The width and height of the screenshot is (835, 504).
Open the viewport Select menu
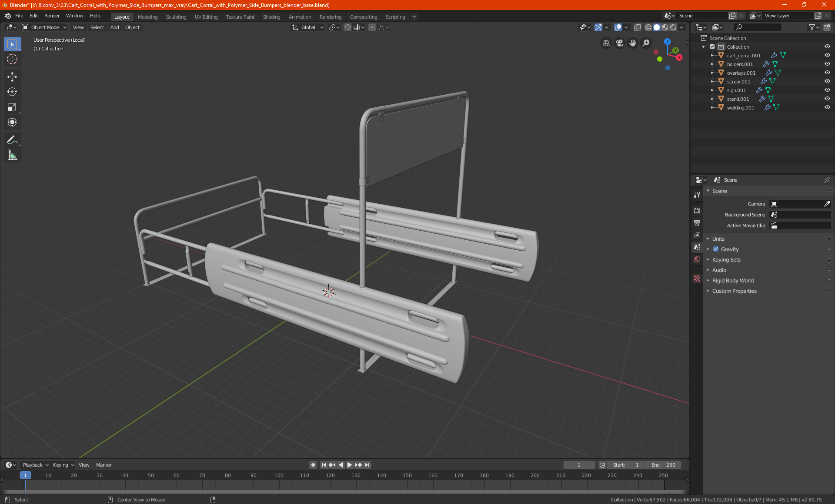click(x=97, y=27)
